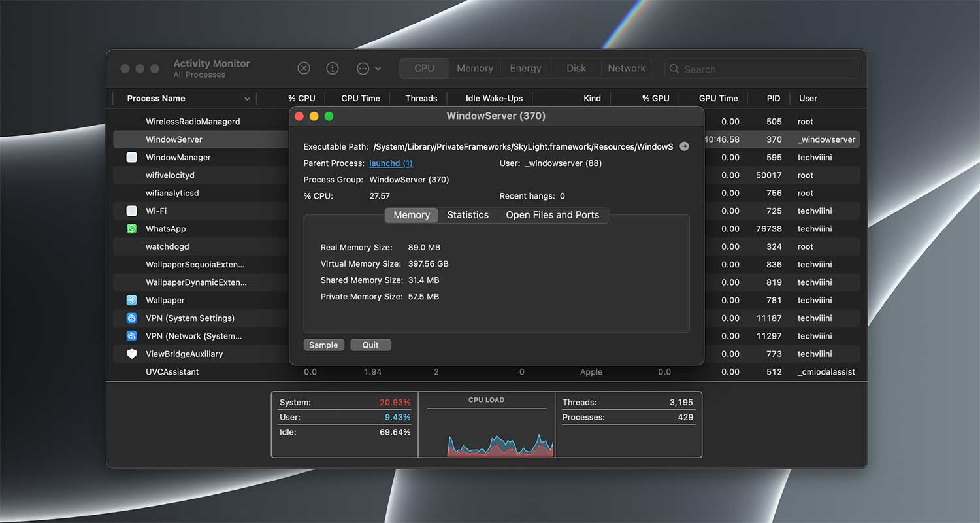Screen dimensions: 980x523
Task: Select the Wallpaper app icon in the list
Action: click(131, 300)
